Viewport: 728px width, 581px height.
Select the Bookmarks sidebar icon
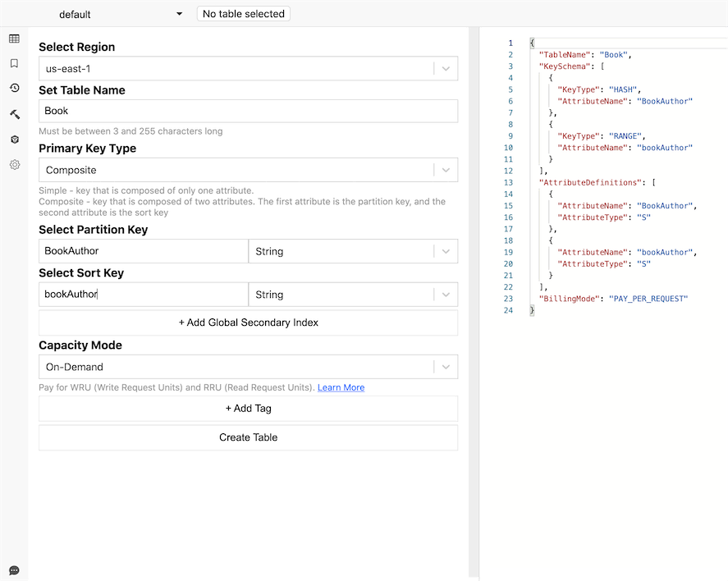[x=13, y=63]
